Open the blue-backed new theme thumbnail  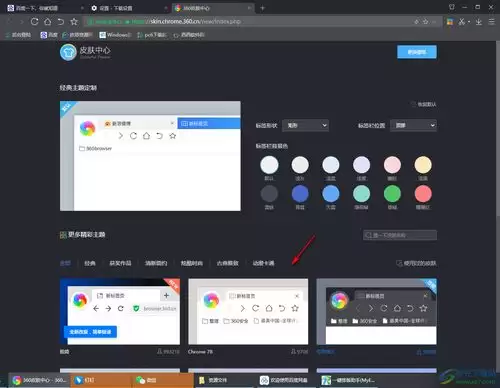tap(120, 312)
